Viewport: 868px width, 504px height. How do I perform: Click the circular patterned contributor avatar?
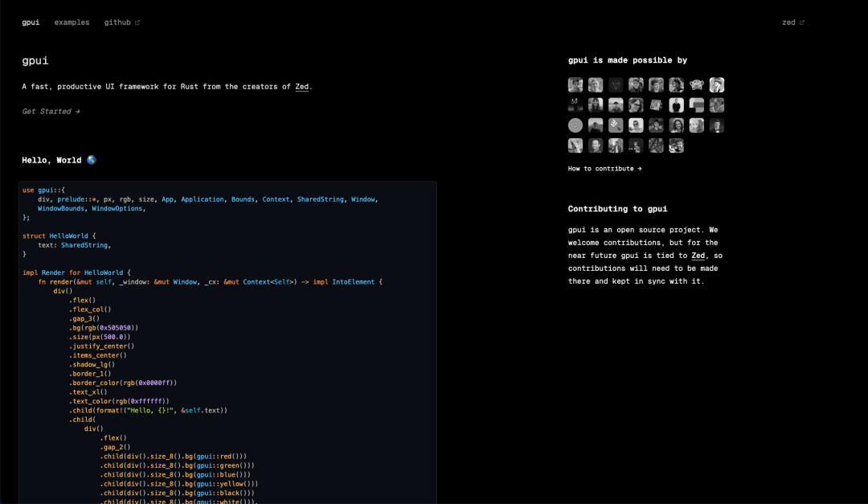pos(575,125)
